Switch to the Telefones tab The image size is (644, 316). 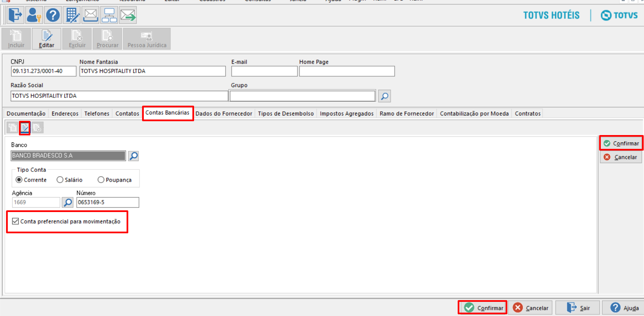(97, 113)
